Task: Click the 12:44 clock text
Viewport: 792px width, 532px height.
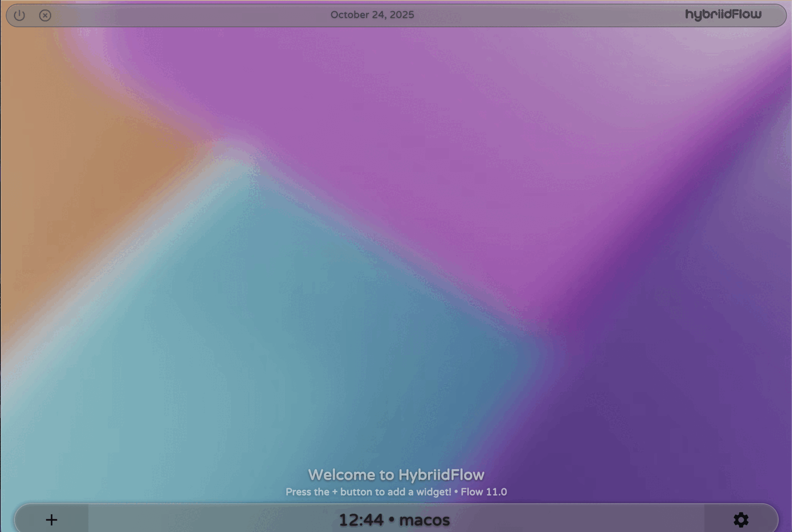Action: [361, 520]
